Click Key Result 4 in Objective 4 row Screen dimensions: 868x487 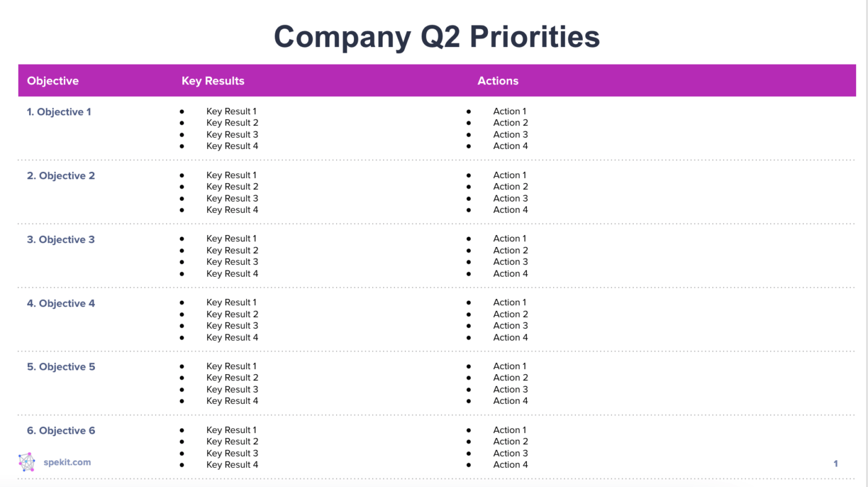point(232,337)
